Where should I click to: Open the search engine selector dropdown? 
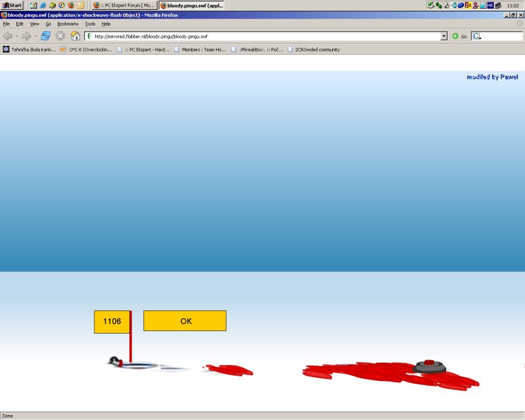point(476,36)
